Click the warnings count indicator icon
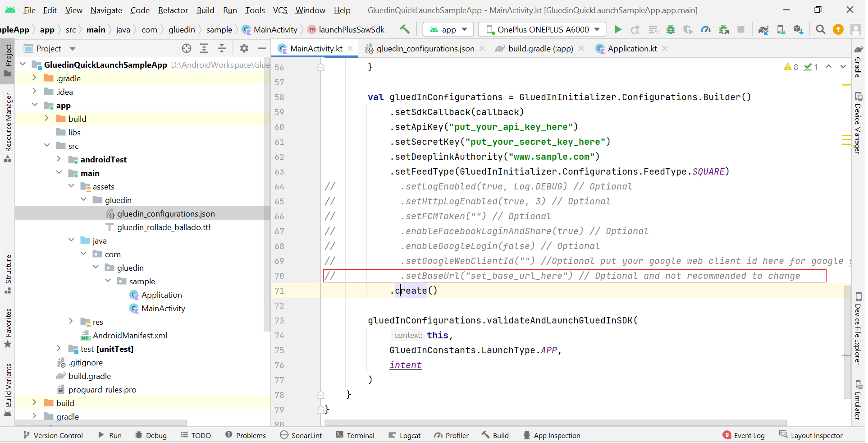This screenshot has height=443, width=868. pos(791,67)
